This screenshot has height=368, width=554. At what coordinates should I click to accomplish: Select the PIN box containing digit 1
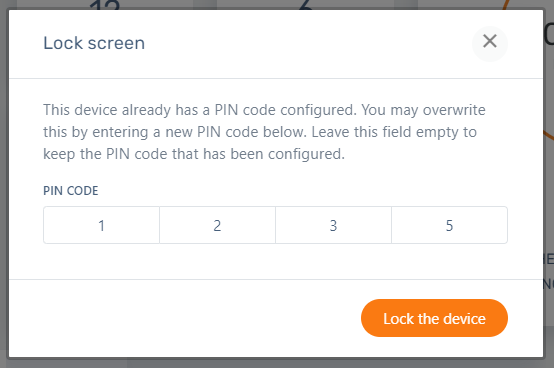point(101,225)
